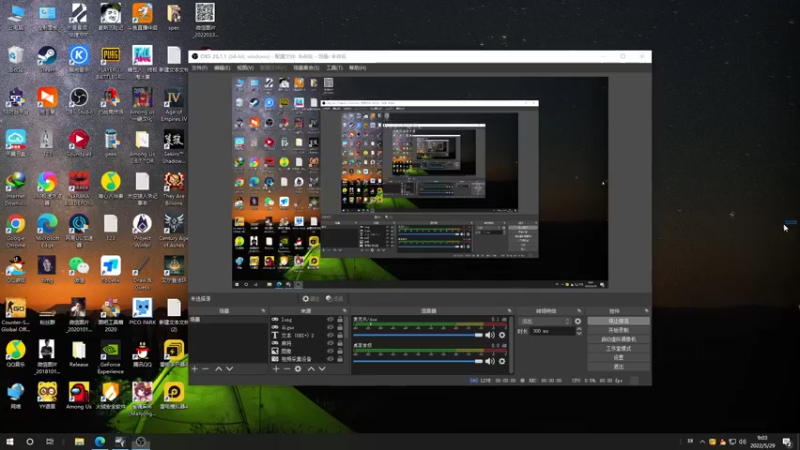Start the virtual camera button
Viewport: 800px width, 450px height.
[x=618, y=339]
